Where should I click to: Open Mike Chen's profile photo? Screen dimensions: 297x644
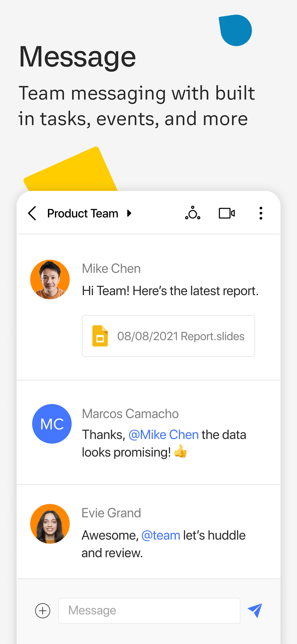coord(50,279)
